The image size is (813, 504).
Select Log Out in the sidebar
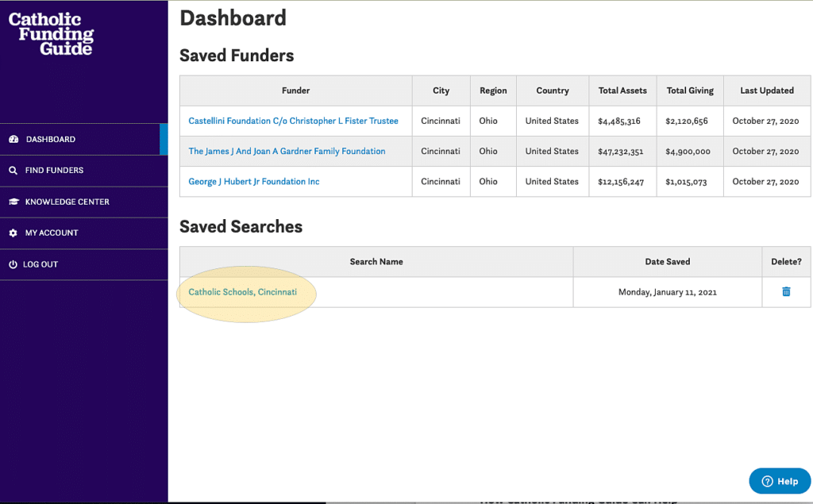(84, 264)
